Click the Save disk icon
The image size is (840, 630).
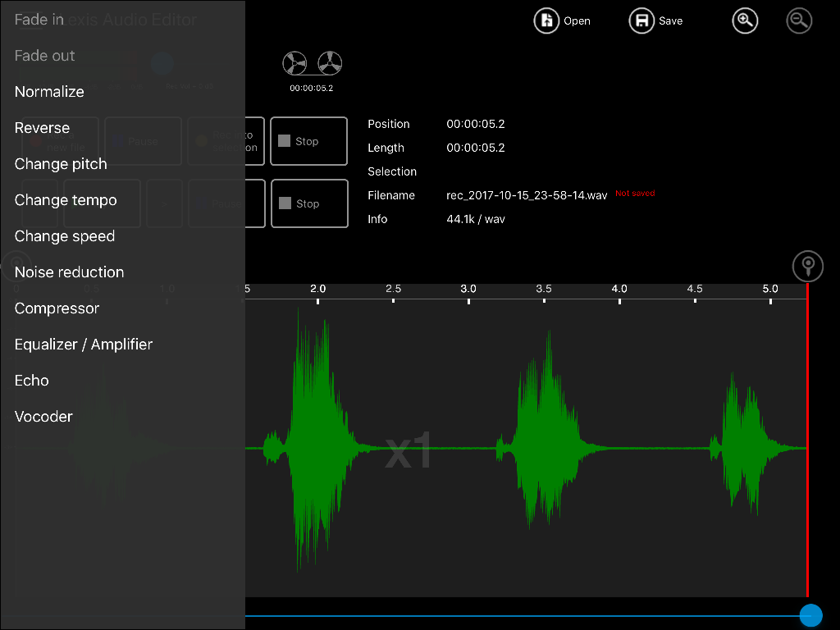coord(641,21)
